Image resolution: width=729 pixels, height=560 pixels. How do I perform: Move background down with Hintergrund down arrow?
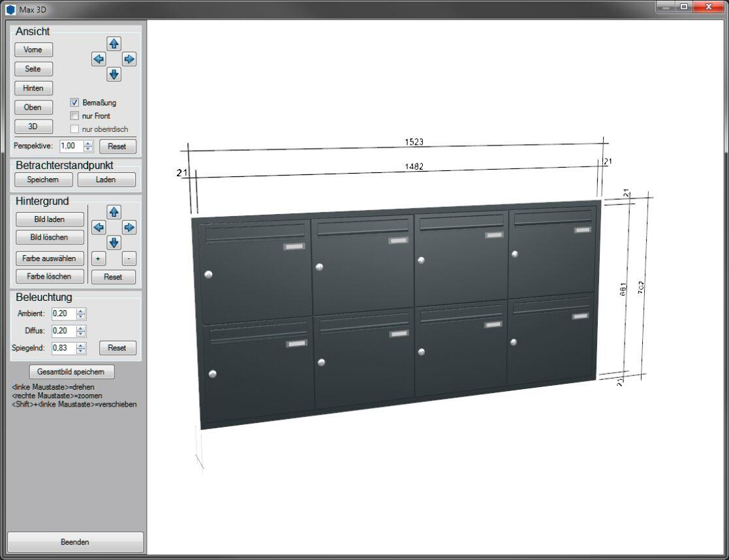tap(114, 243)
